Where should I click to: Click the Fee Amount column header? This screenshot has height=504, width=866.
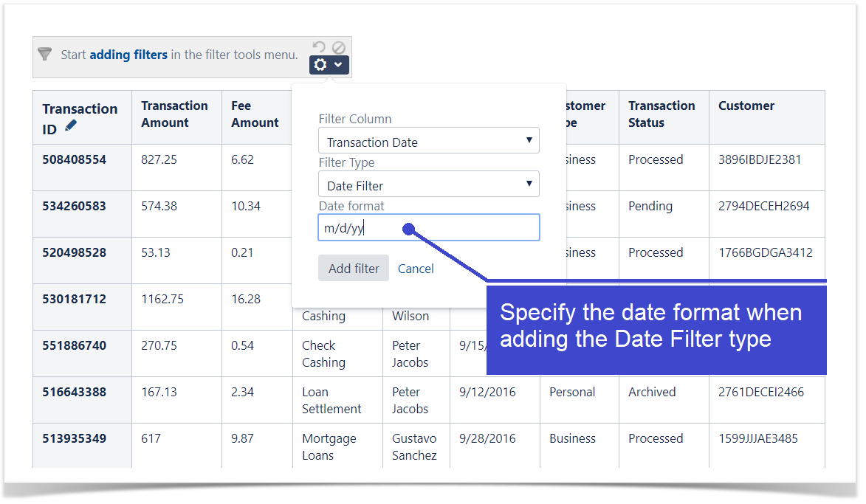coord(255,114)
